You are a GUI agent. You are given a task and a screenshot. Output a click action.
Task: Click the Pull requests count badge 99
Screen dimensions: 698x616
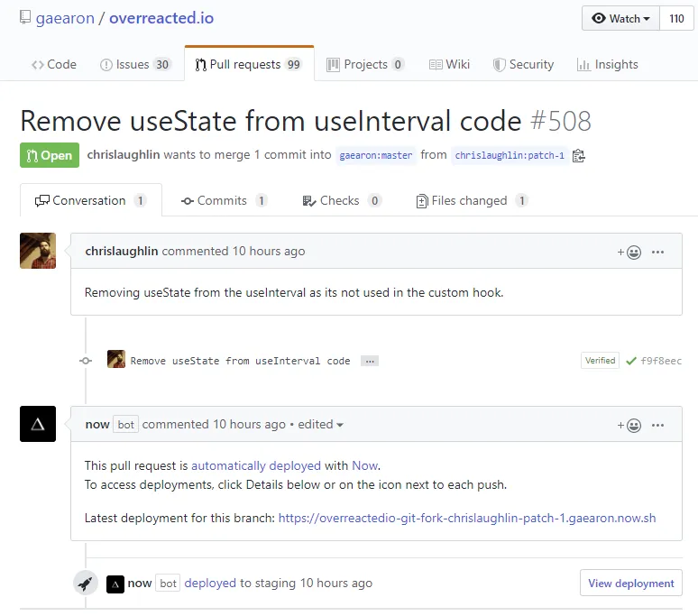coord(293,65)
